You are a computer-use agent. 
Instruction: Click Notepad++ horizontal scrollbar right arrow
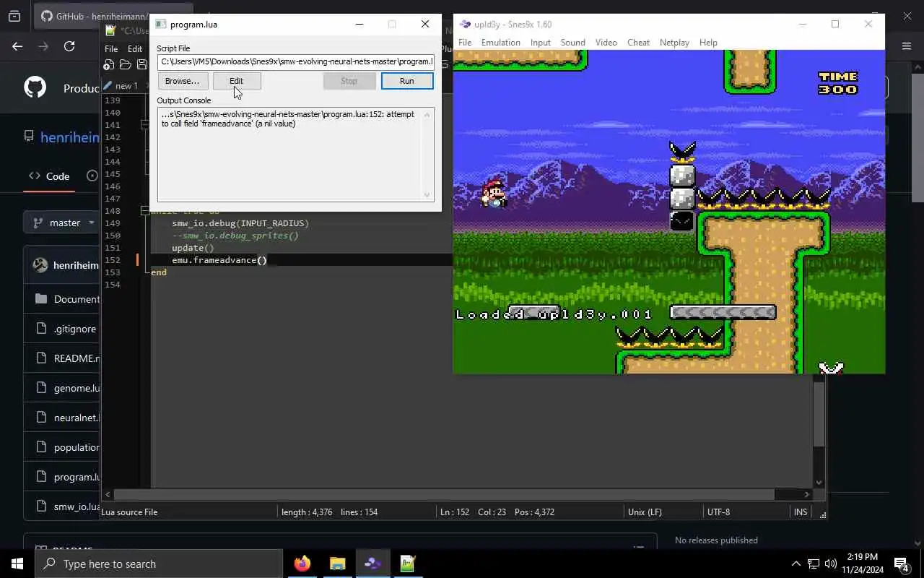808,495
